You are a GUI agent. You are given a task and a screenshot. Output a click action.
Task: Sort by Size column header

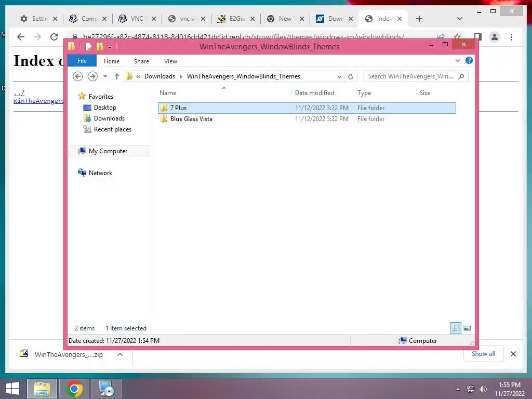point(437,93)
